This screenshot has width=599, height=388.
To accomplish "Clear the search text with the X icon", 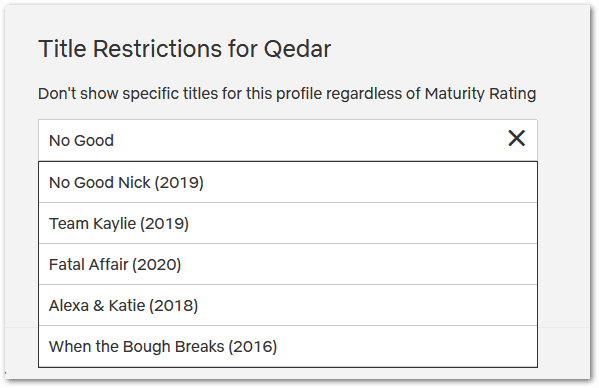I will tap(516, 138).
